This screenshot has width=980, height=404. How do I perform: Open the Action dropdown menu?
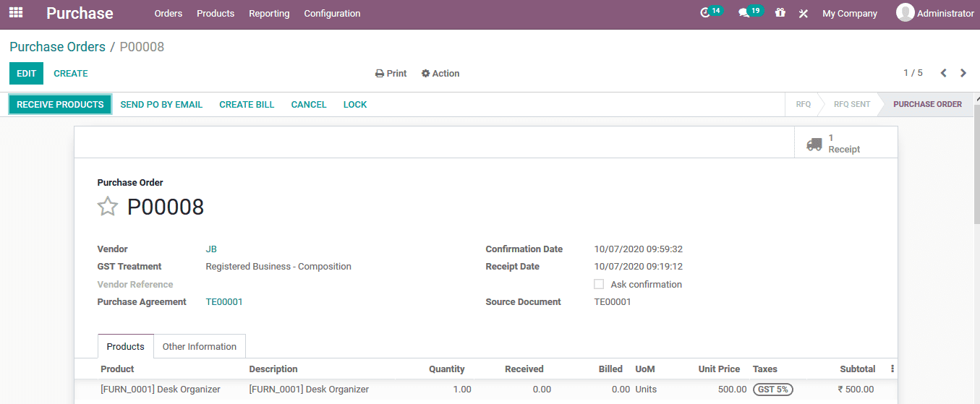tap(440, 74)
